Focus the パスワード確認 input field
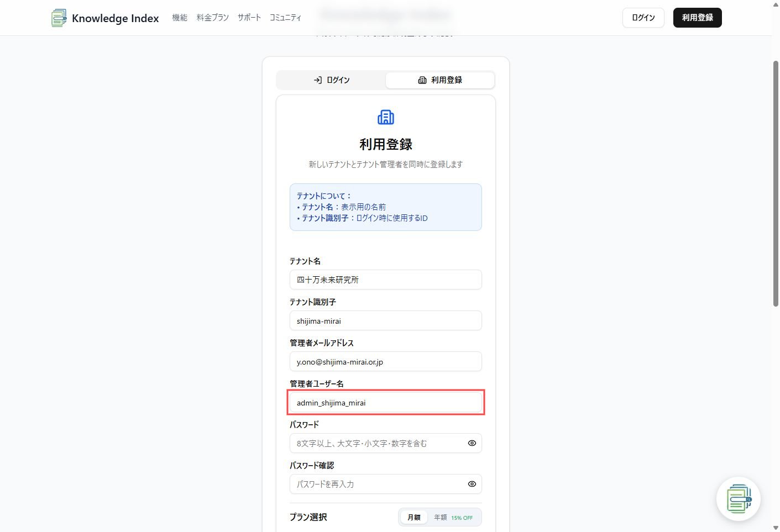780x532 pixels. tap(386, 484)
